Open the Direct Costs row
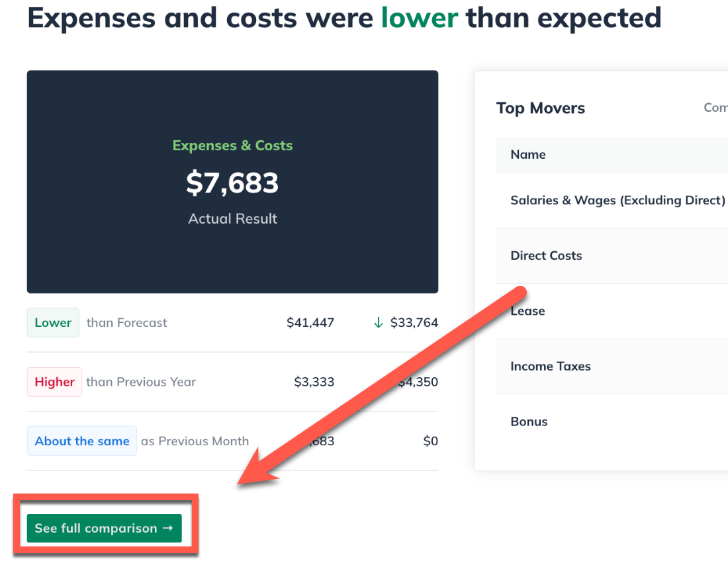The width and height of the screenshot is (728, 561). (x=546, y=256)
